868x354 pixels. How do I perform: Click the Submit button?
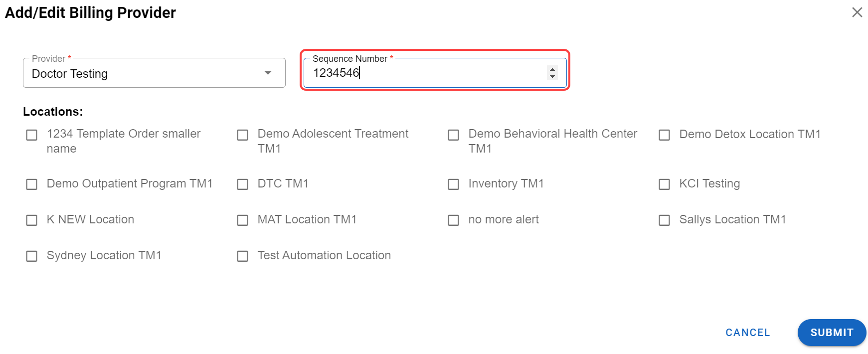[x=831, y=333]
